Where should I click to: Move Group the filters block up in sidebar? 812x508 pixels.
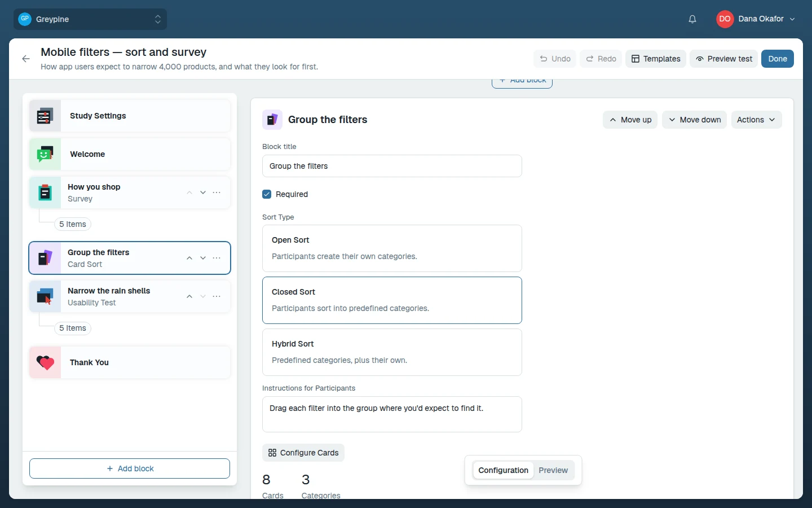[189, 258]
